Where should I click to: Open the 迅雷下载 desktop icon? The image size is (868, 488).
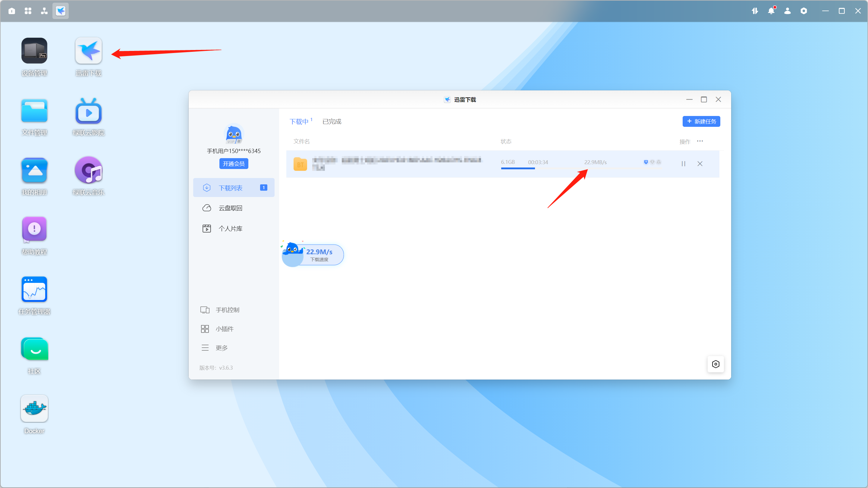coord(88,51)
